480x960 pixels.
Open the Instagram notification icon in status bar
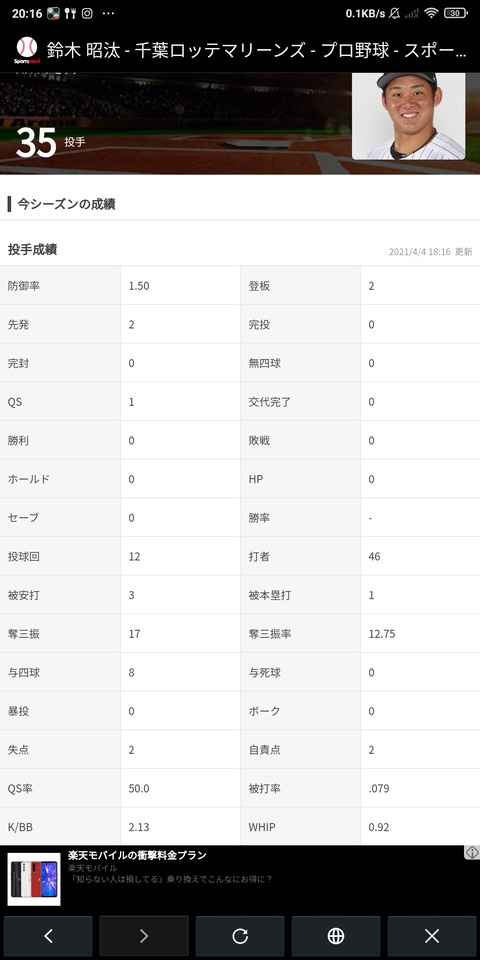[x=87, y=13]
